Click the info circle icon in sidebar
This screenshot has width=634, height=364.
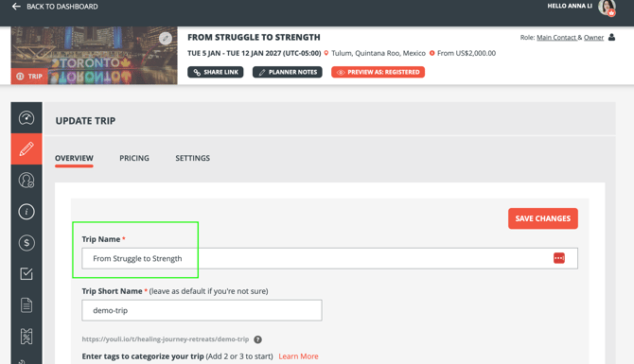[26, 212]
